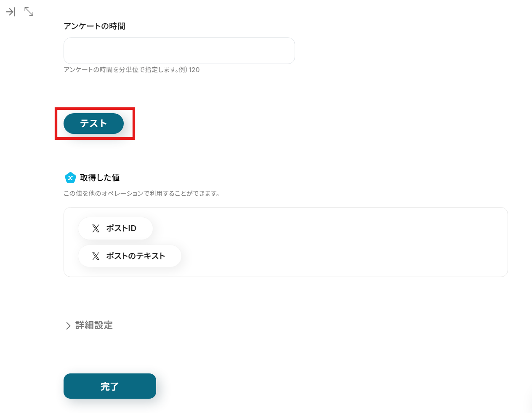Focus the アンケートの時間 input field
The image size is (532, 413).
(179, 51)
